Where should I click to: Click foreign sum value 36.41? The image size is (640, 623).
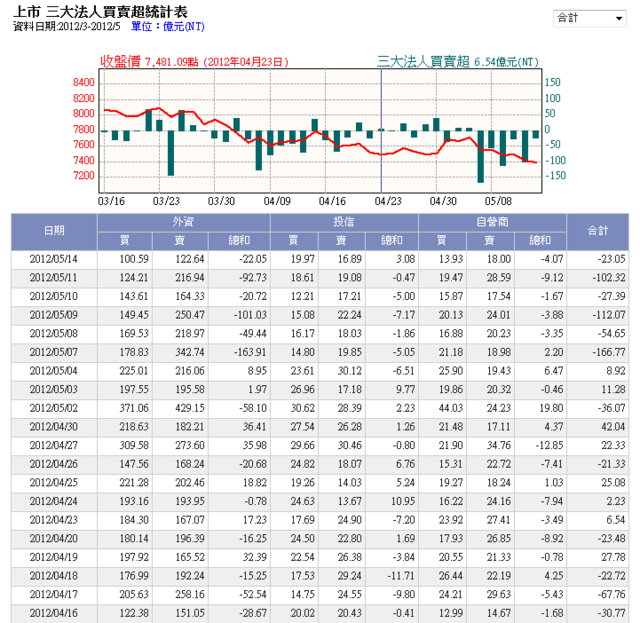255,427
